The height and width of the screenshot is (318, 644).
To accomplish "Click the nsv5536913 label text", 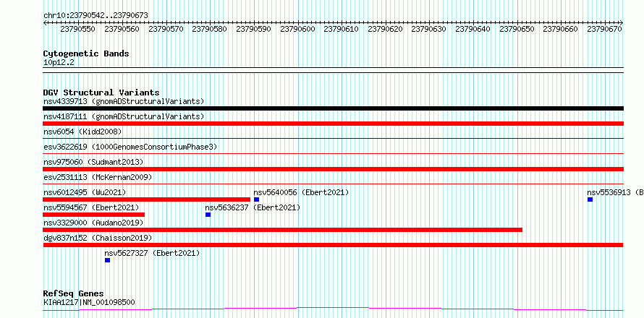I will pos(615,192).
